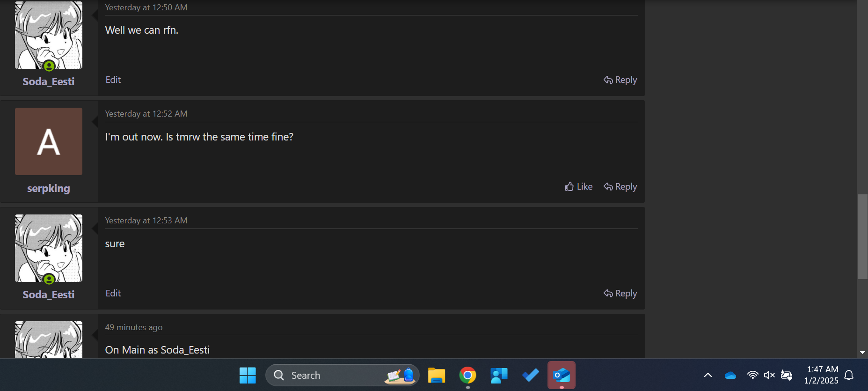The width and height of the screenshot is (868, 391).
Task: Expand the hidden system tray icons
Action: coord(708,375)
